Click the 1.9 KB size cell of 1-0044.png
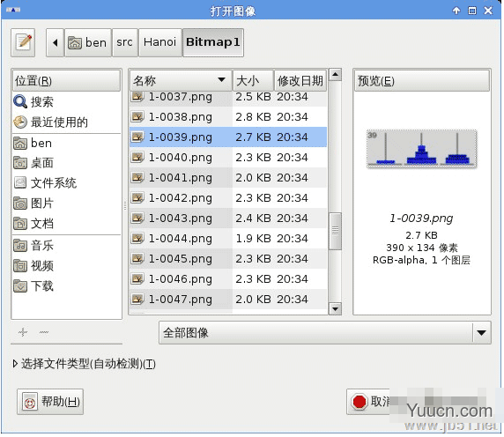 tap(253, 239)
